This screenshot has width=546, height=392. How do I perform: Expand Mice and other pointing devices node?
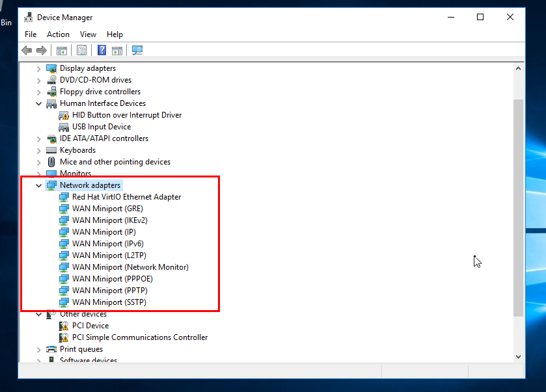tap(38, 163)
